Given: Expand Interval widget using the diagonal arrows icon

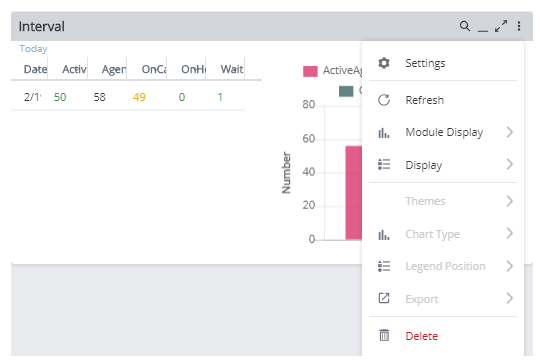Looking at the screenshot, I should click(501, 26).
